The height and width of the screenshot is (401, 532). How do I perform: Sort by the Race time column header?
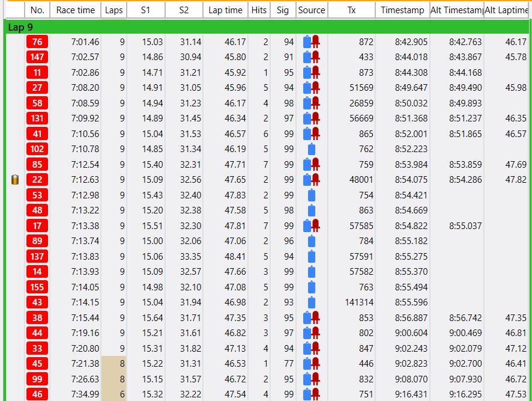pyautogui.click(x=75, y=10)
